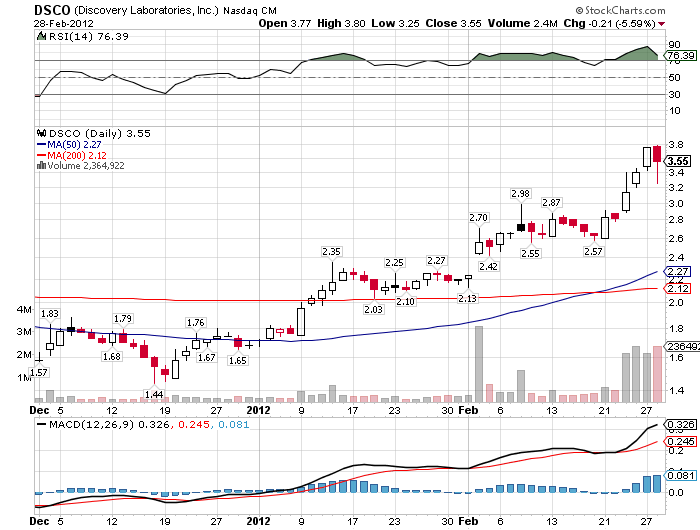Image resolution: width=700 pixels, height=530 pixels.
Task: Click the Volume 2,364,922 legend text
Action: click(x=86, y=166)
